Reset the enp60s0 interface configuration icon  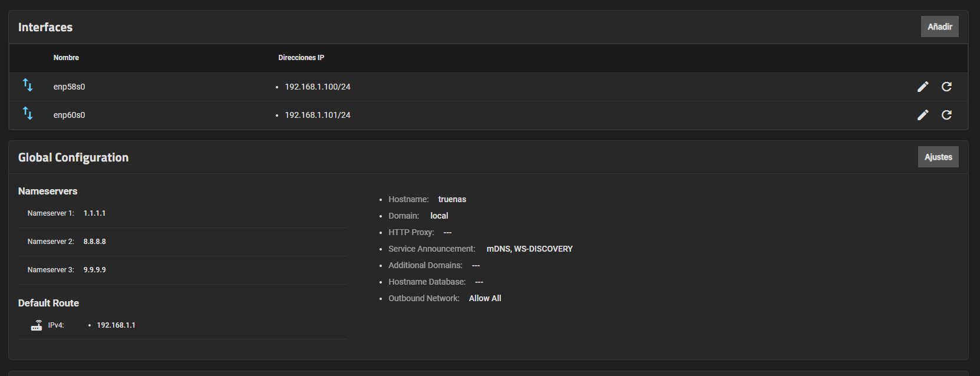[946, 115]
